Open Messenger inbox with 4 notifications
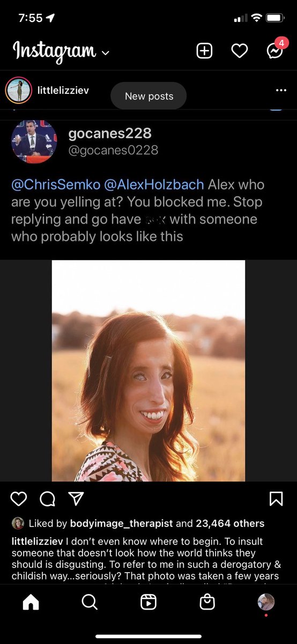Viewport: 297px width, 644px height. [275, 50]
